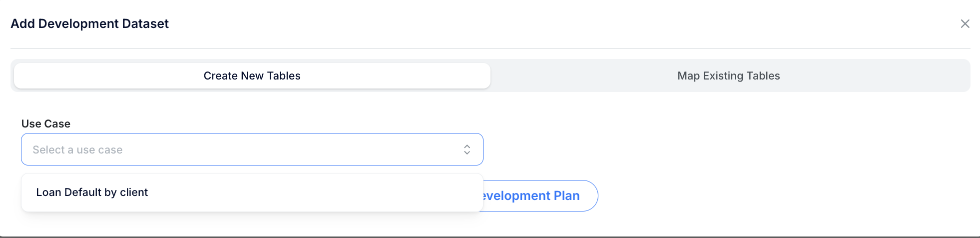Switch to the Map Existing Tables tab
Image resolution: width=980 pixels, height=238 pixels.
[x=728, y=76]
